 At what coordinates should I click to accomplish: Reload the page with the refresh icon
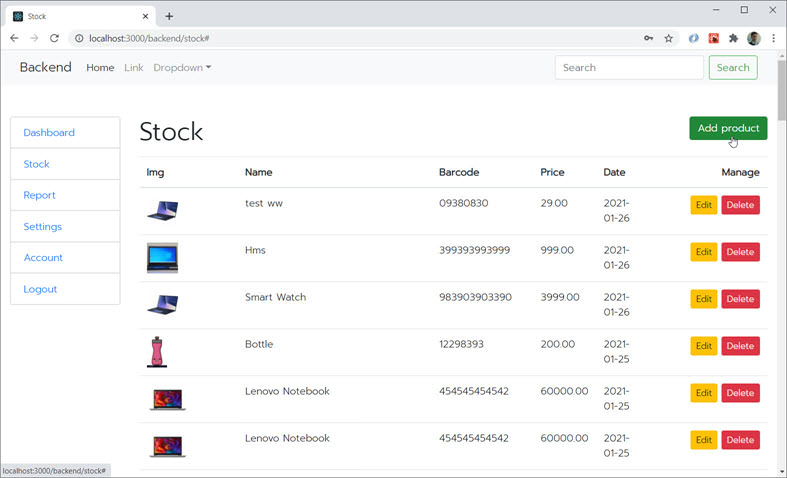point(55,38)
